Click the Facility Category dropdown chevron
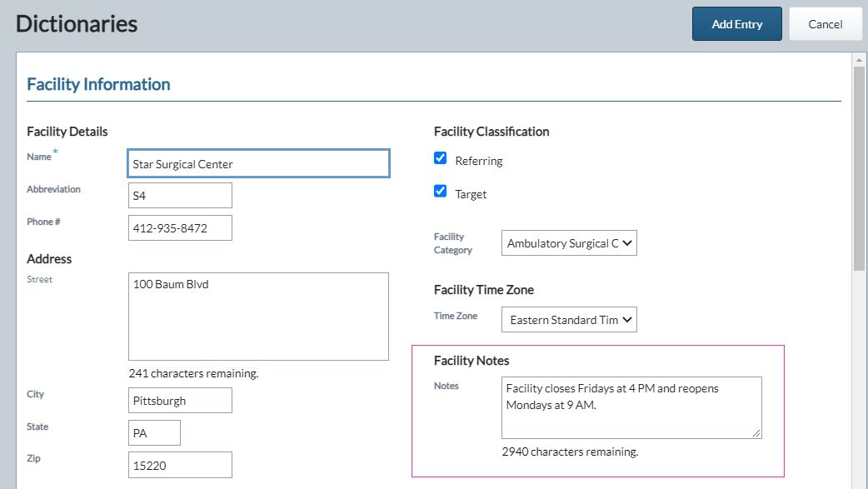Screen dimensions: 868x489 coord(627,243)
